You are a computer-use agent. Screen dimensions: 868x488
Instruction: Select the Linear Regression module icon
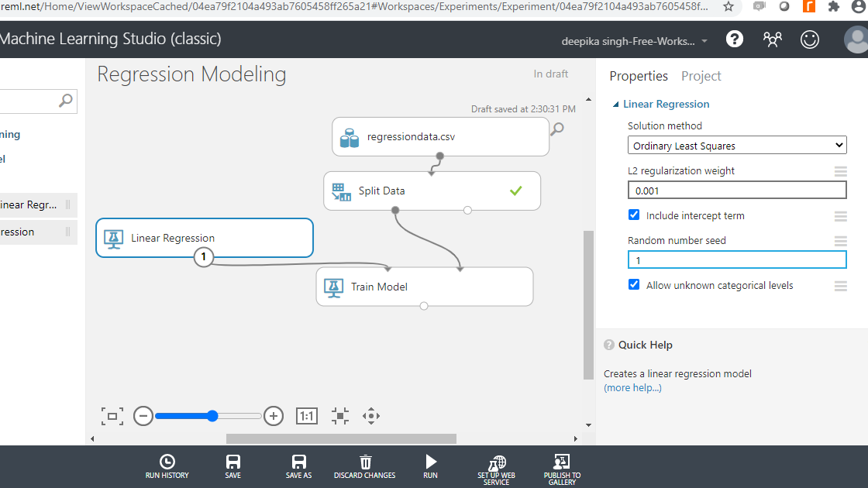(113, 239)
